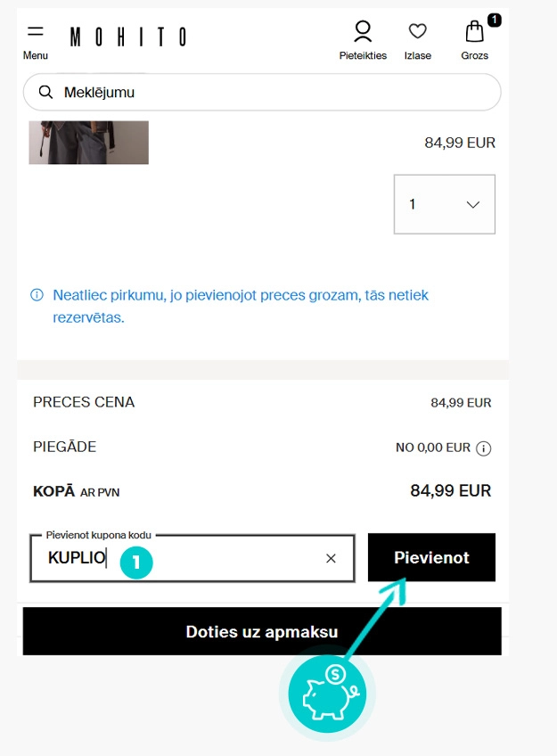Click the info icon beside the Neatliec pirkumu notice

coord(37,295)
